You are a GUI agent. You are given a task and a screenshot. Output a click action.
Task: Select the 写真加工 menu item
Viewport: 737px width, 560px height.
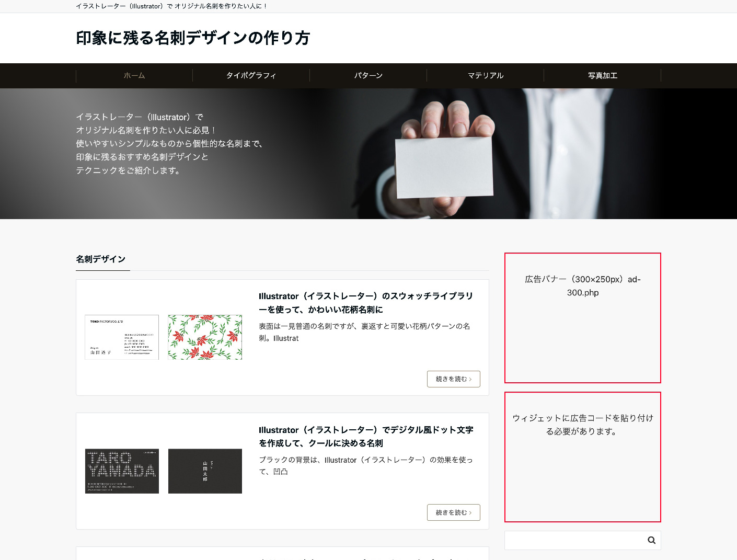[x=602, y=75]
